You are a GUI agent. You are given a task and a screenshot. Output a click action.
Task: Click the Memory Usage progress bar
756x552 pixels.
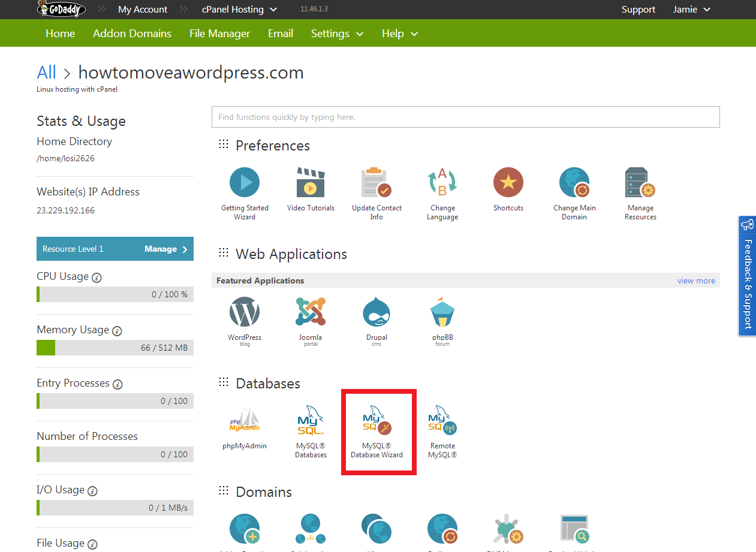click(x=115, y=348)
